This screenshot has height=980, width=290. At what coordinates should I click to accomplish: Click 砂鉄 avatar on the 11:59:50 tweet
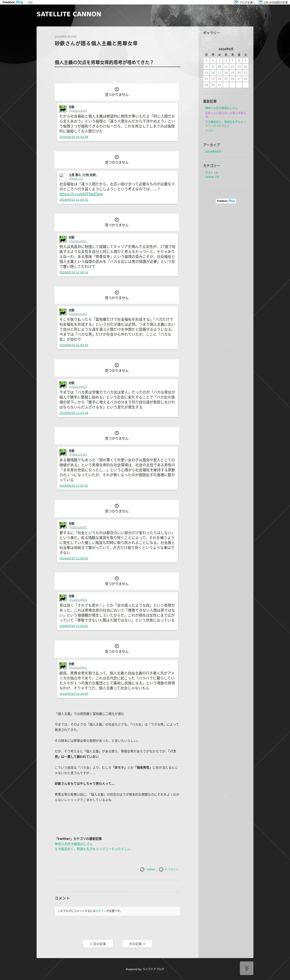tap(63, 525)
